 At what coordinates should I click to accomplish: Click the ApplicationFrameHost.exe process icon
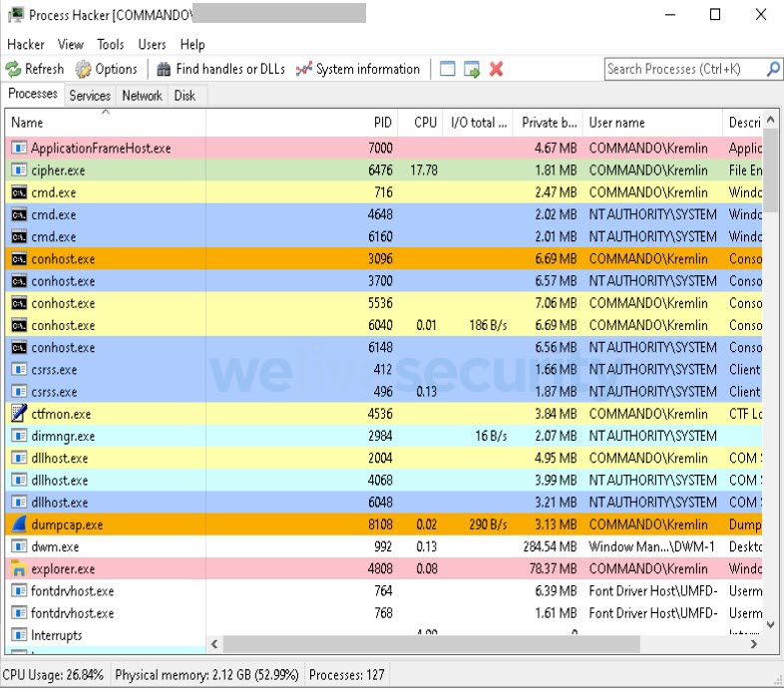tap(19, 148)
